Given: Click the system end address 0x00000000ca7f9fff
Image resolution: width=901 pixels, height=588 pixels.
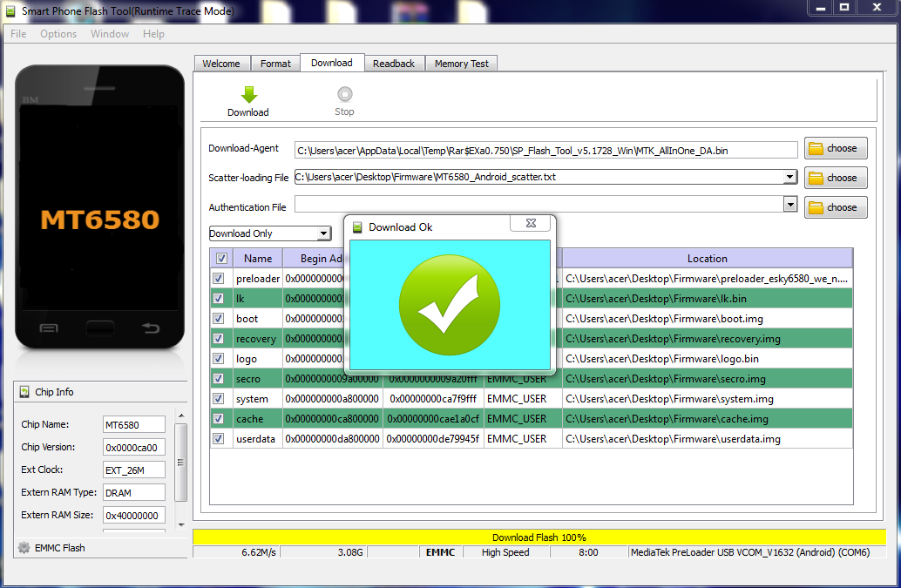Looking at the screenshot, I should pos(433,398).
